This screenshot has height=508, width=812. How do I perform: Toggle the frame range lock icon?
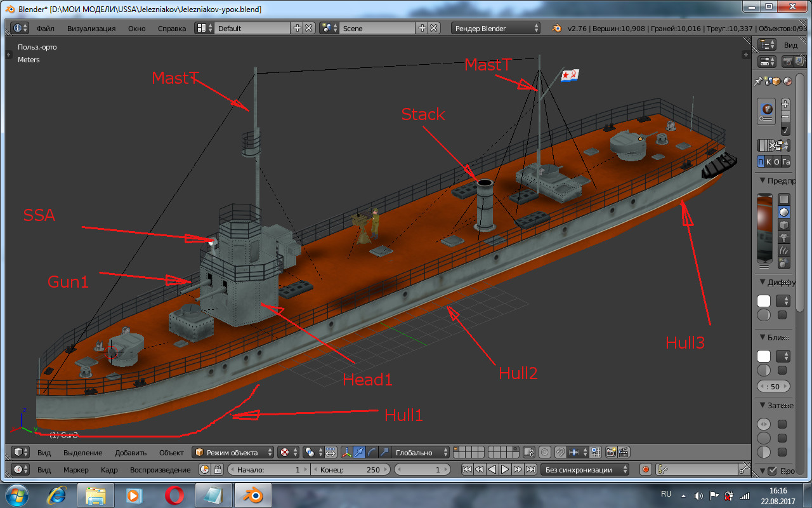[218, 470]
